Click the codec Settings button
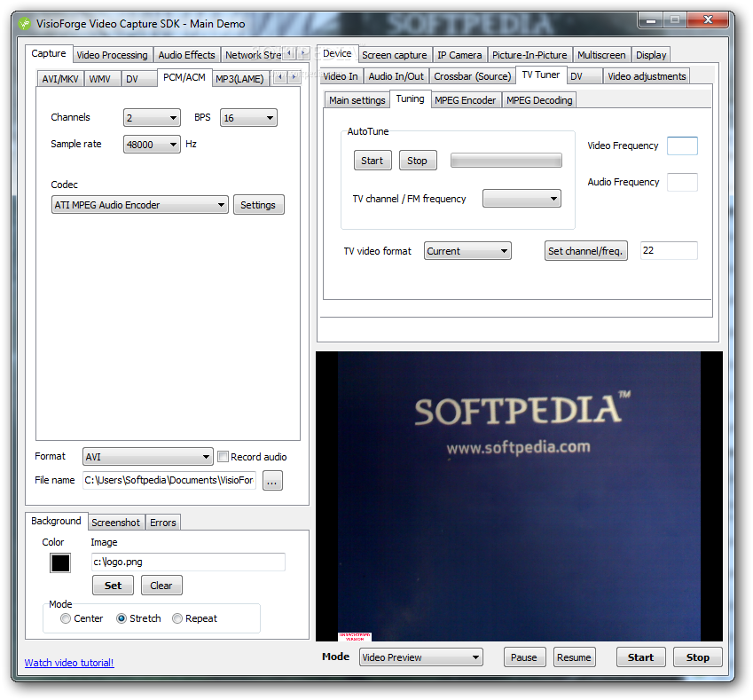 [258, 205]
